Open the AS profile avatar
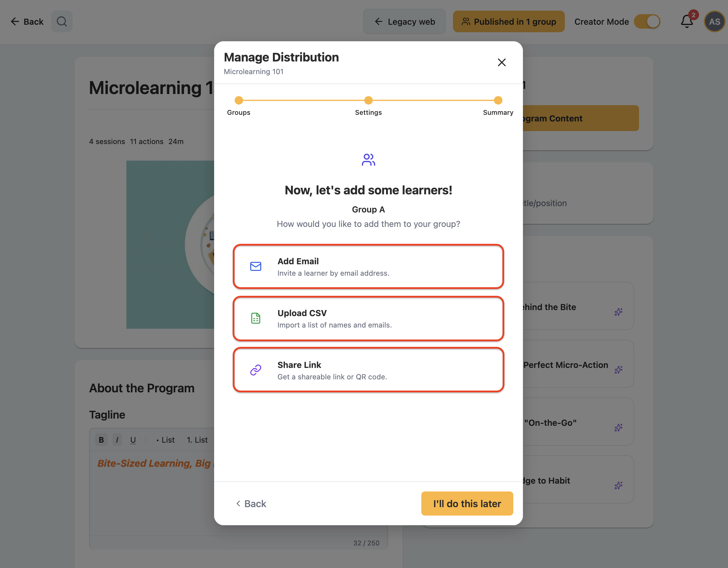Viewport: 728px width, 568px height. coord(714,22)
